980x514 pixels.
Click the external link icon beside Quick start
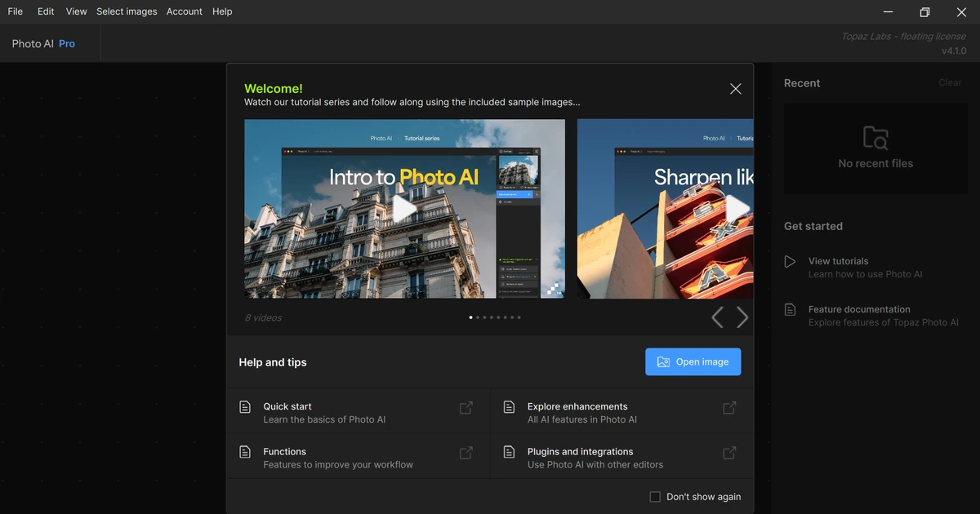pos(466,407)
